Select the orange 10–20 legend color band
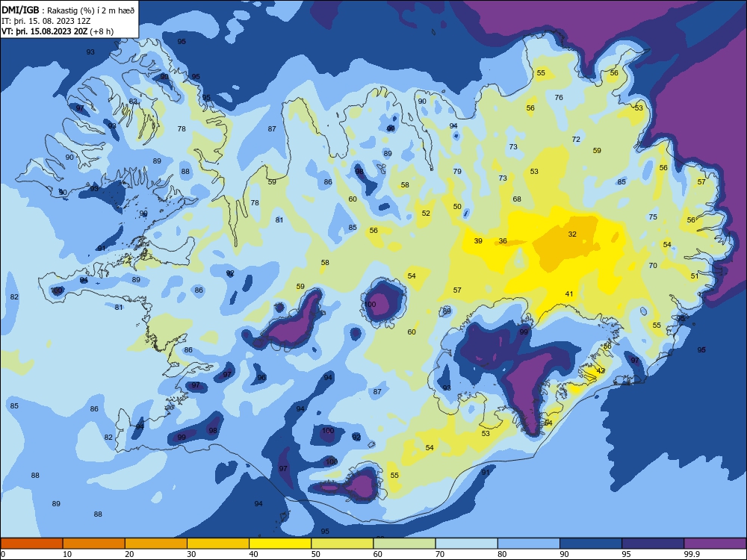The width and height of the screenshot is (747, 560). [x=94, y=544]
